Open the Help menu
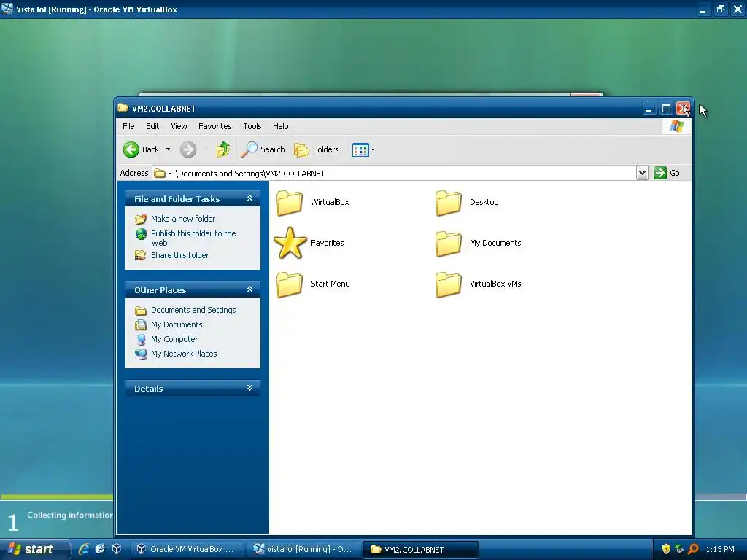Screen dimensions: 747x560 point(281,126)
